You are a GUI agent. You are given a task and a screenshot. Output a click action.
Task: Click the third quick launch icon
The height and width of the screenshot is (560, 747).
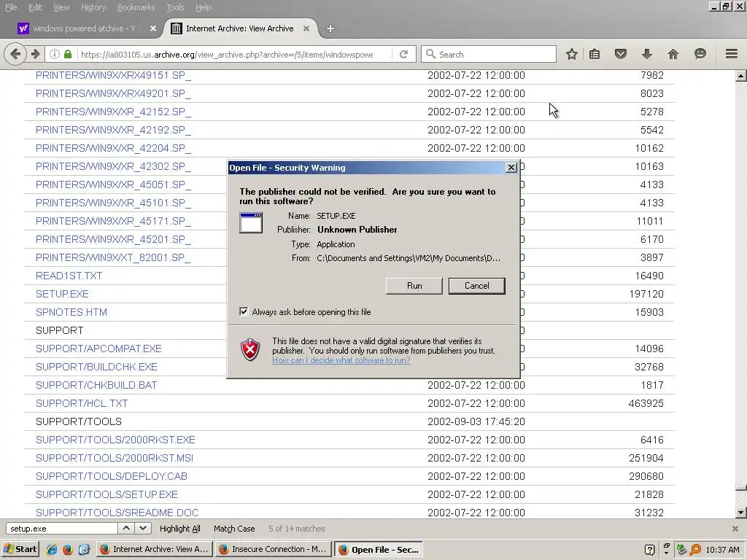click(x=84, y=550)
